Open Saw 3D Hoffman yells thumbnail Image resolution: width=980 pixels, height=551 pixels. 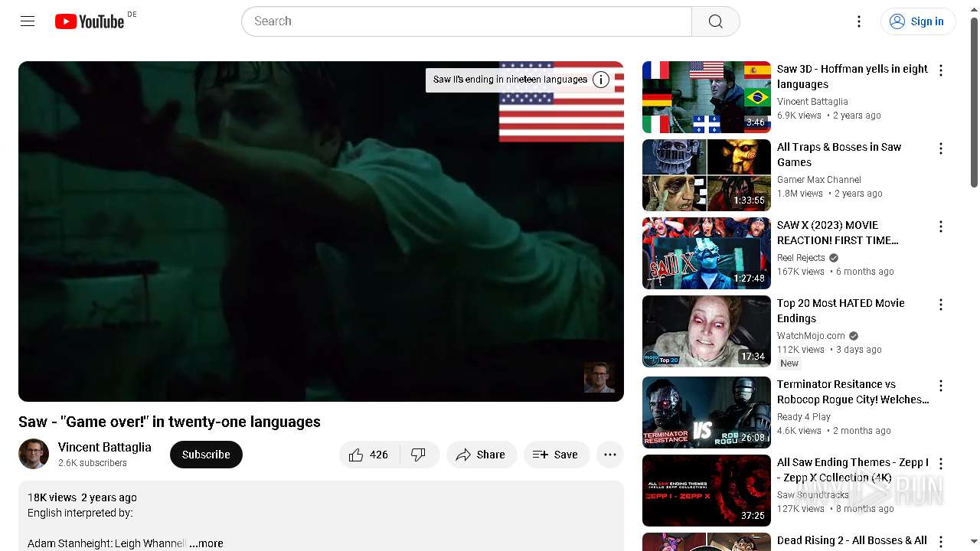pyautogui.click(x=707, y=97)
